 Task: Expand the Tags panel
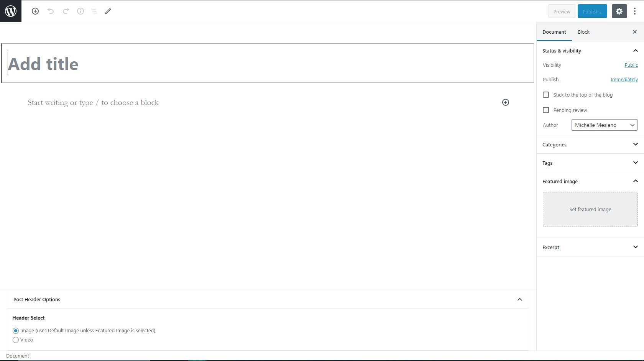point(590,163)
